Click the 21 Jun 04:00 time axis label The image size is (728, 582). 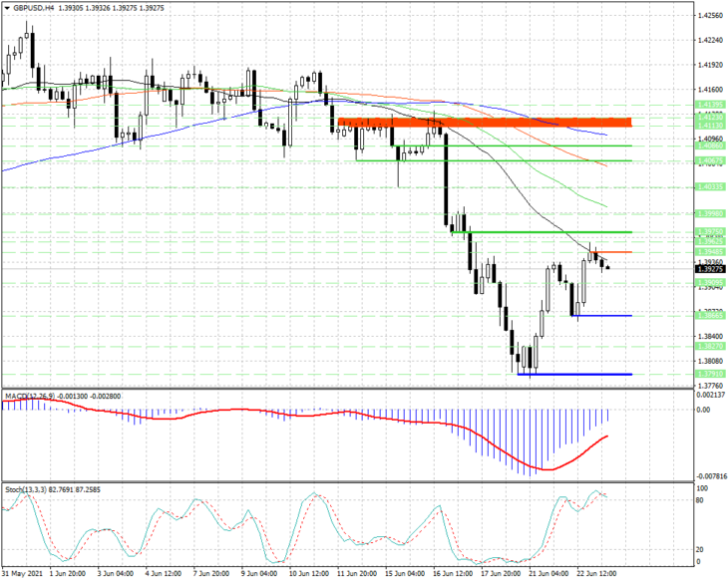coord(548,574)
